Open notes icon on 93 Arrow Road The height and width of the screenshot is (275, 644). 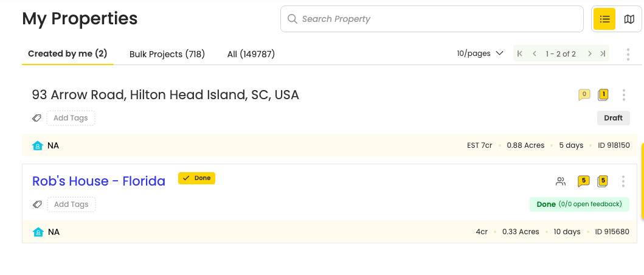[x=603, y=94]
